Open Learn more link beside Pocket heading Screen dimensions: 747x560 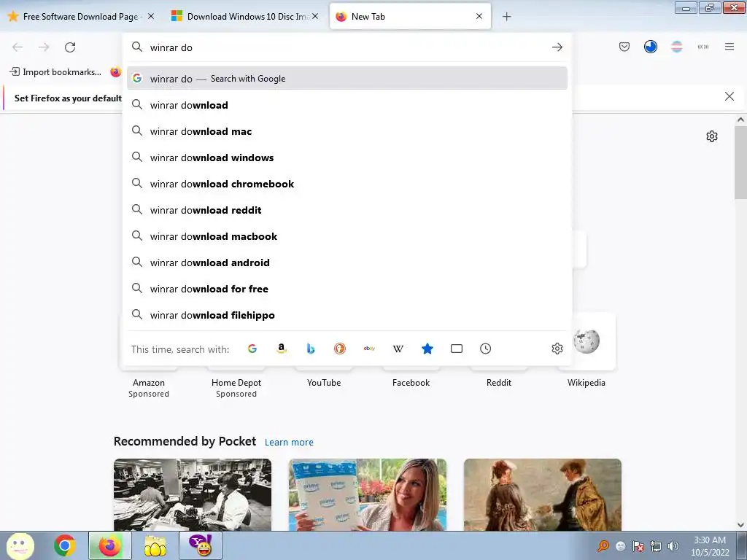click(x=289, y=443)
